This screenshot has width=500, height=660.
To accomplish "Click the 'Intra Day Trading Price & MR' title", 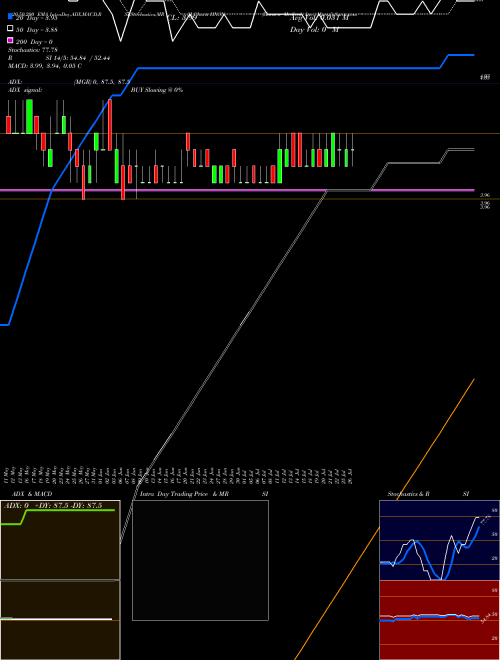I will pos(184,494).
